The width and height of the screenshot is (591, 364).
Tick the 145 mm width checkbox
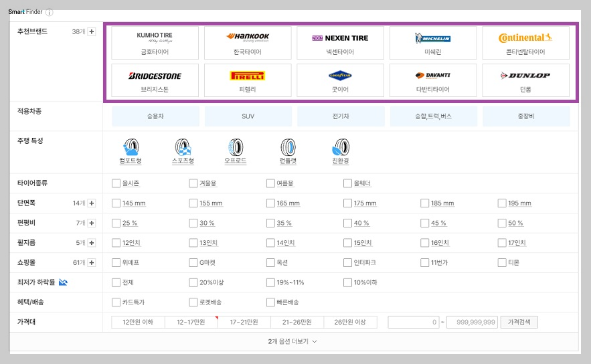point(116,203)
